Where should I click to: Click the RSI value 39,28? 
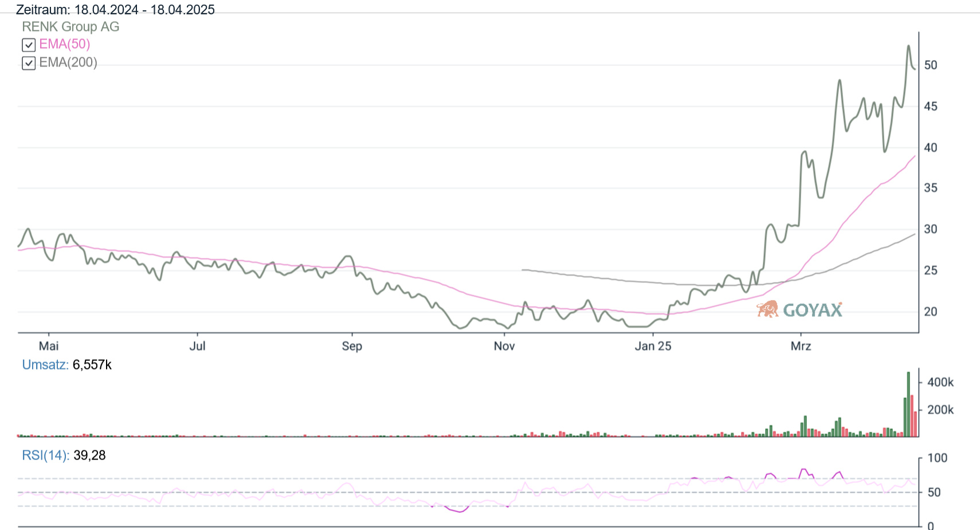pyautogui.click(x=90, y=456)
